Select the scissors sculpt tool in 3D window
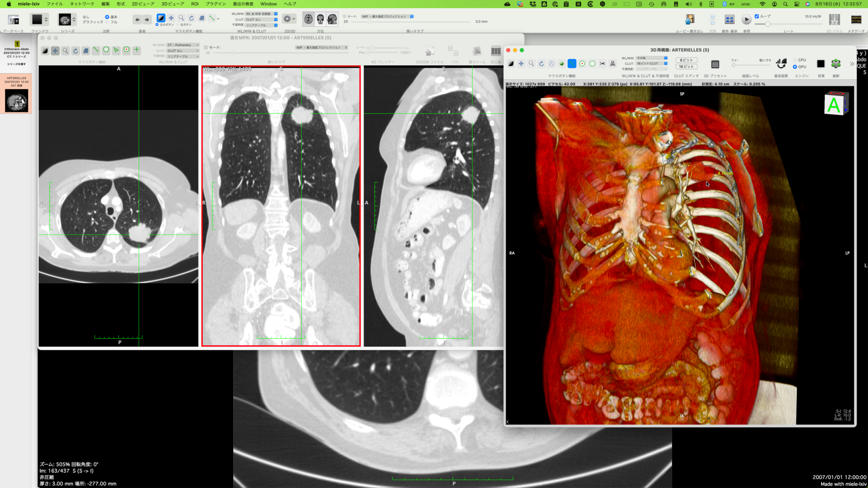This screenshot has width=868, height=488. point(602,64)
